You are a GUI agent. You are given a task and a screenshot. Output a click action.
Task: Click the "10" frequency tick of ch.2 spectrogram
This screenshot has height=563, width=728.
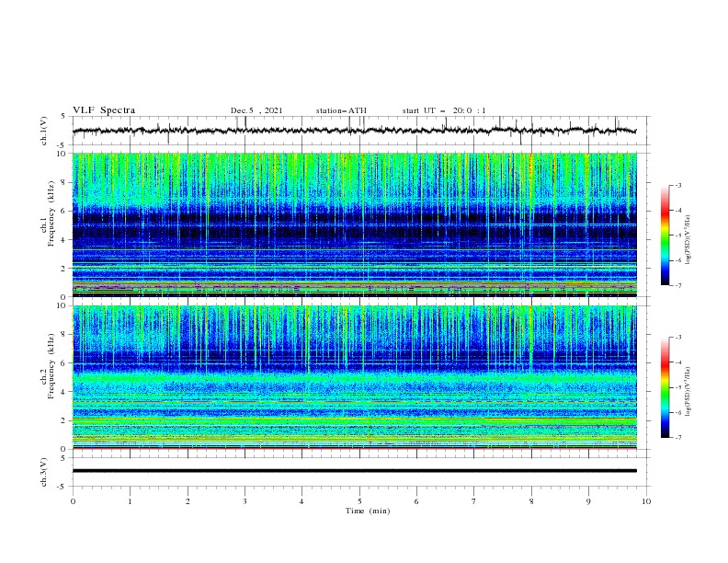tap(63, 305)
